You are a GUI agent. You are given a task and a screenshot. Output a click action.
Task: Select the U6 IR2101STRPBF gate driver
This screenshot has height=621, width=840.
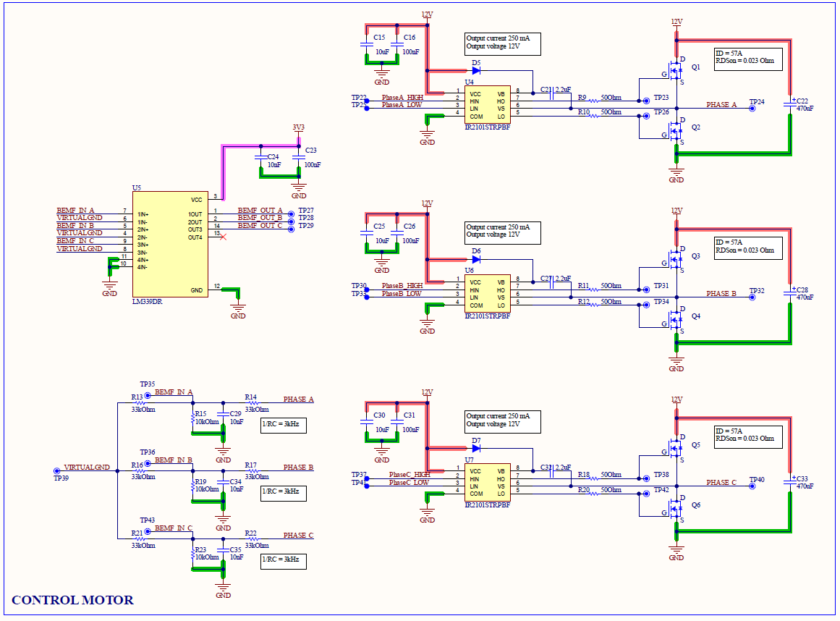click(488, 294)
